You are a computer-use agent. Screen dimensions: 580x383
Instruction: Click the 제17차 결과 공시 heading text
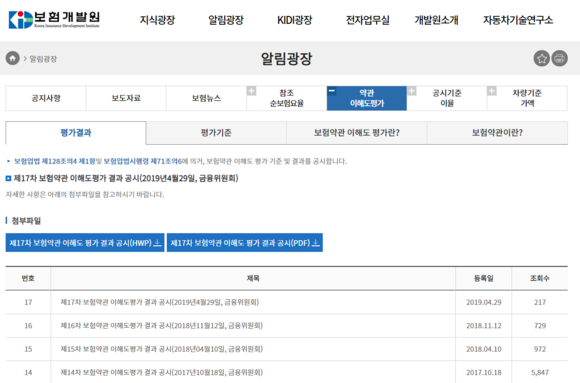126,178
